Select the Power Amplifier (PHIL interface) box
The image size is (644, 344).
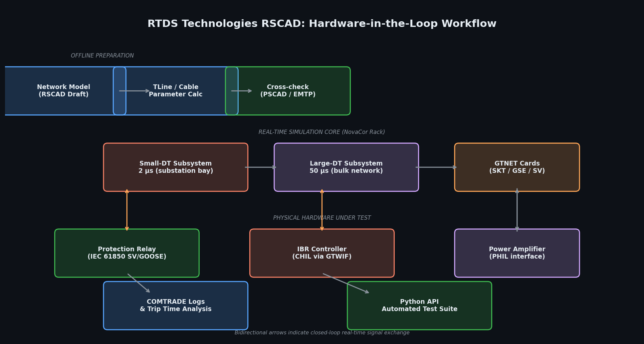pos(517,253)
